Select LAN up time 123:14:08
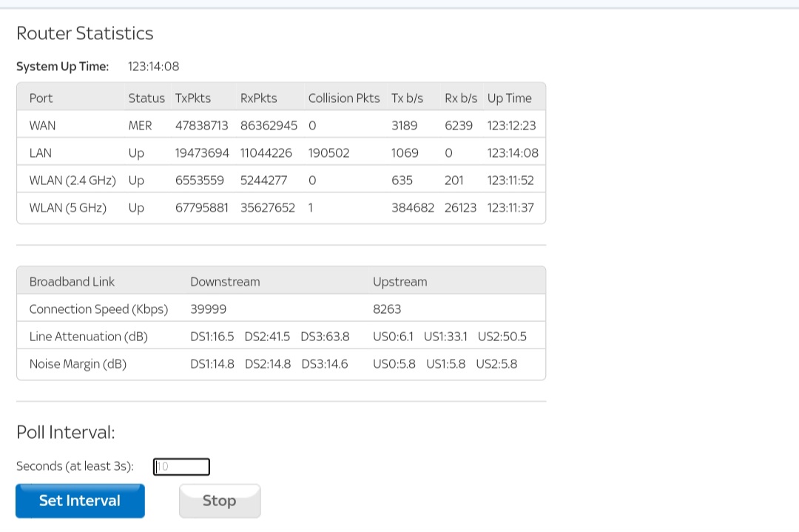 pos(513,153)
